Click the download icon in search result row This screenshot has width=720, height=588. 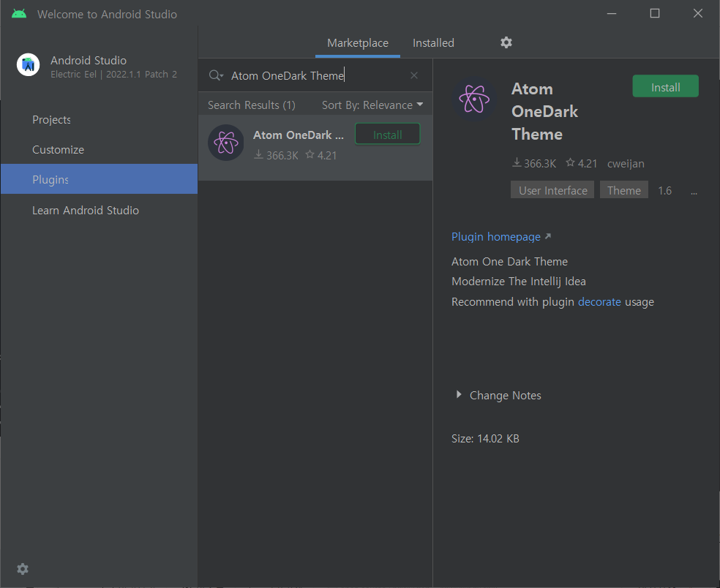pyautogui.click(x=258, y=155)
